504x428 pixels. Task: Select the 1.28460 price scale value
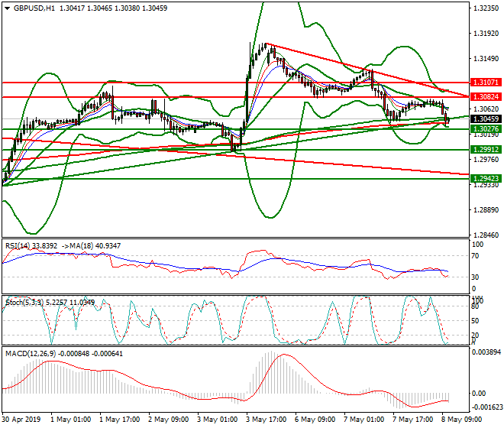click(486, 235)
